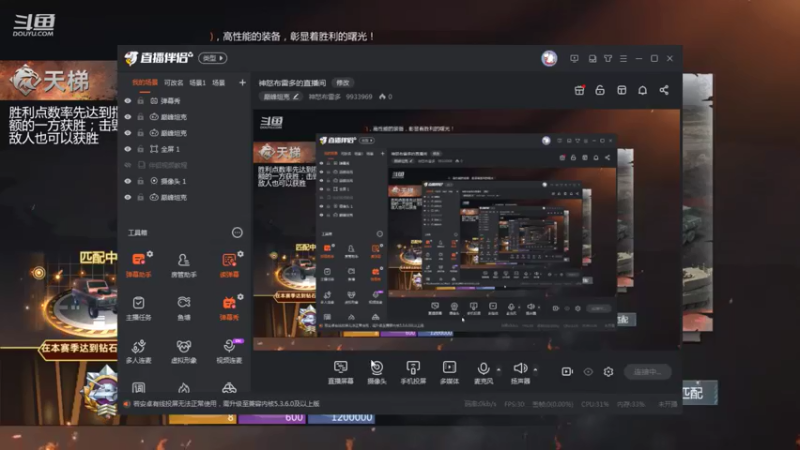Hide the 巅峰坦克 layer directly below 弹幕秀
The height and width of the screenshot is (450, 800).
pyautogui.click(x=128, y=117)
